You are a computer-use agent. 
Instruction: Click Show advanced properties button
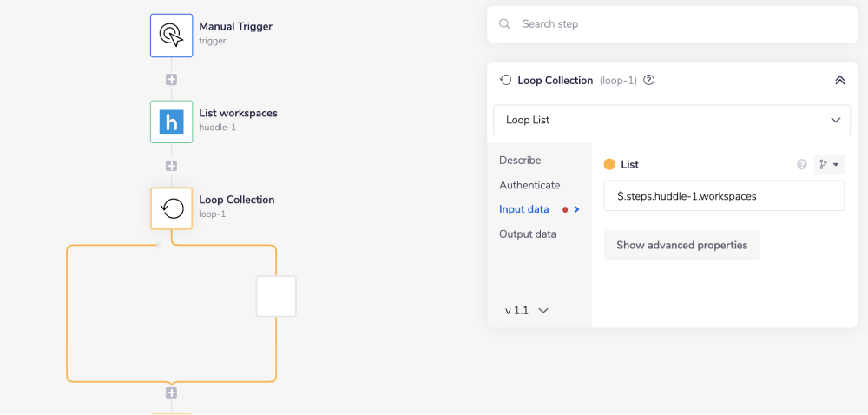tap(681, 246)
